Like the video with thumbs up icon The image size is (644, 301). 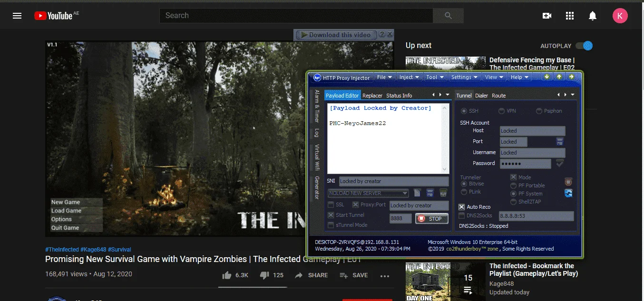[227, 275]
